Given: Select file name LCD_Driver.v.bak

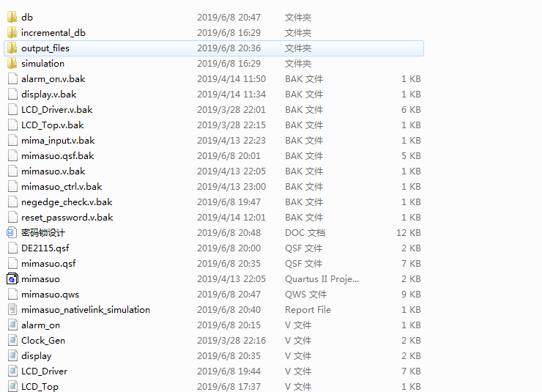Looking at the screenshot, I should pyautogui.click(x=57, y=110).
